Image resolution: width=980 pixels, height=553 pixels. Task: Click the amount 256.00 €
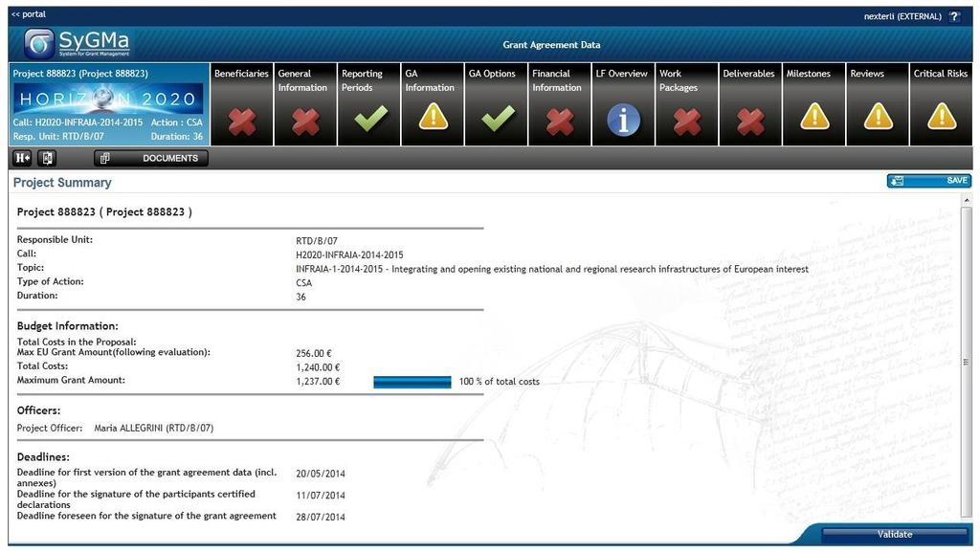(x=314, y=353)
